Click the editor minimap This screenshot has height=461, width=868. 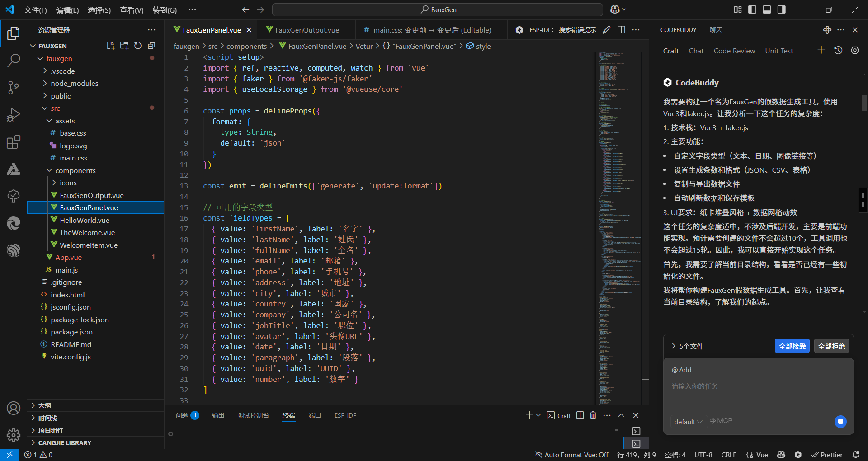coord(618,228)
